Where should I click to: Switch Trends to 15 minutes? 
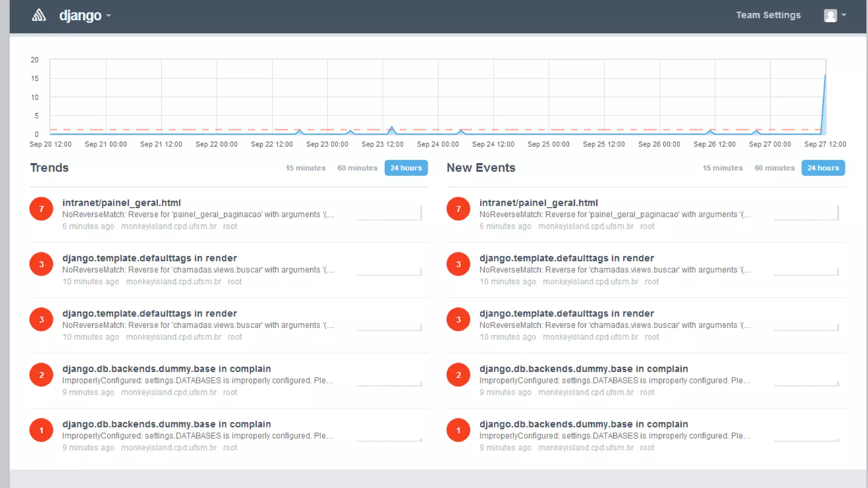click(x=305, y=168)
